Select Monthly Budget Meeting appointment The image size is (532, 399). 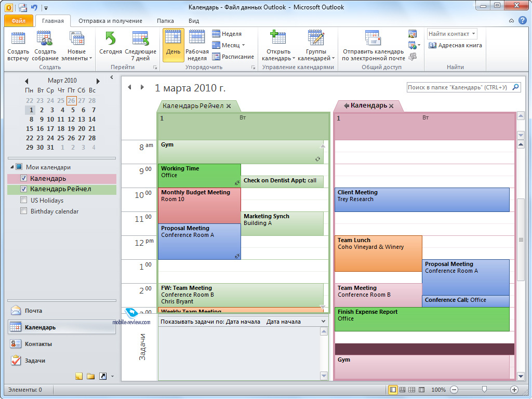pos(199,205)
